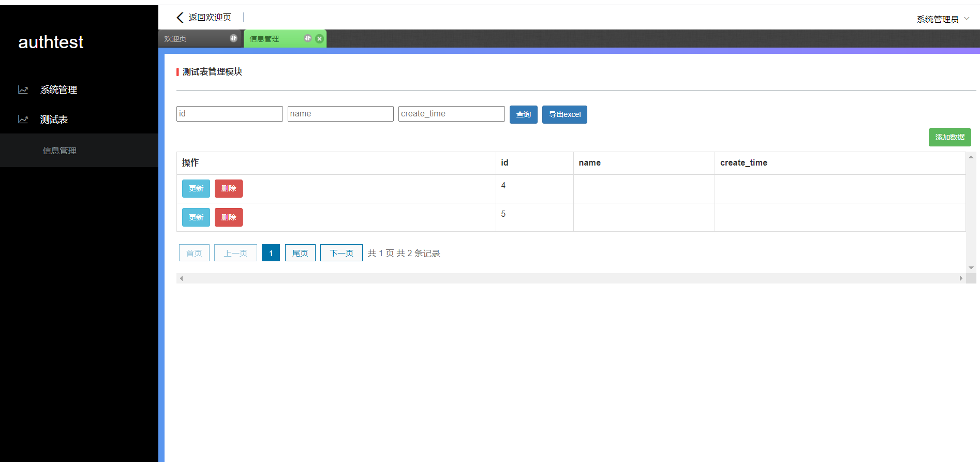Click the 上一页 pagination button
Screen dimensions: 980x462
pyautogui.click(x=235, y=253)
